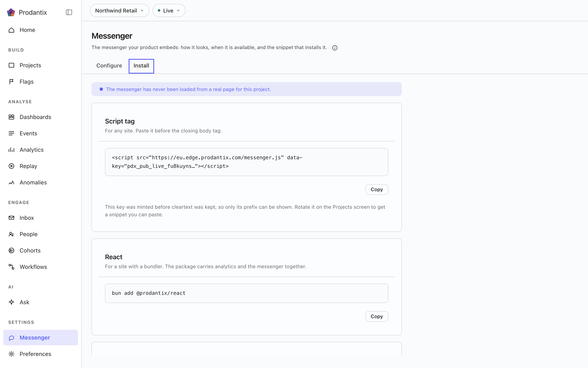Click the script tag code box

[x=246, y=162]
